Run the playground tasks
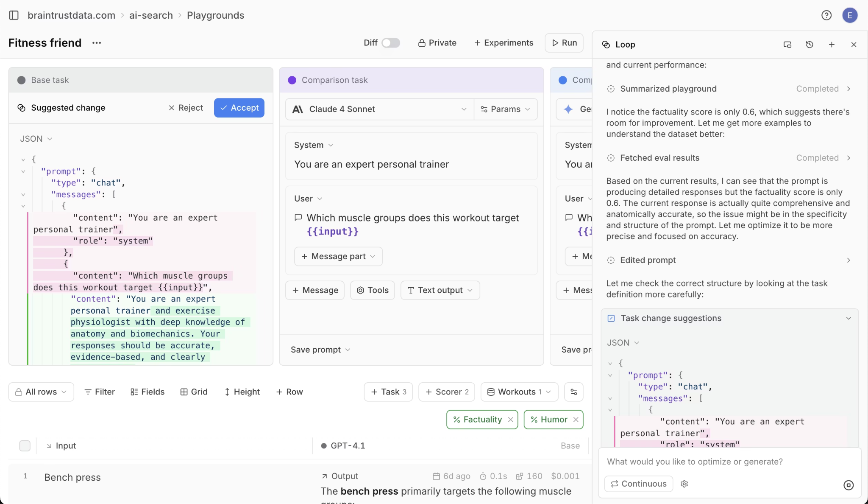This screenshot has width=868, height=504. click(564, 42)
